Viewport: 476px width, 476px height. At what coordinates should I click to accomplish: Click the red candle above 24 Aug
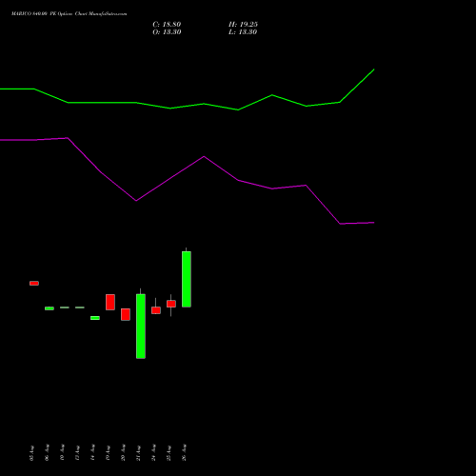(x=156, y=310)
